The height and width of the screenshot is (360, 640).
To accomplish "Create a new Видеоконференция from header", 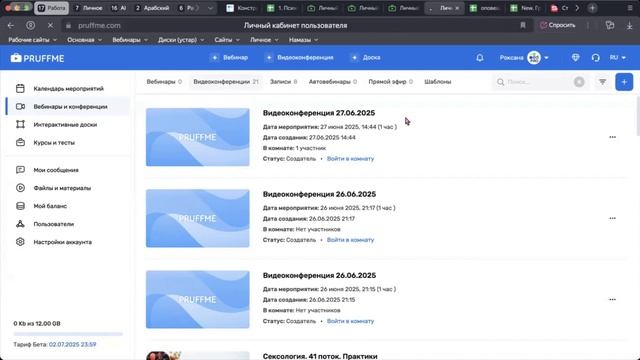I will coord(300,58).
